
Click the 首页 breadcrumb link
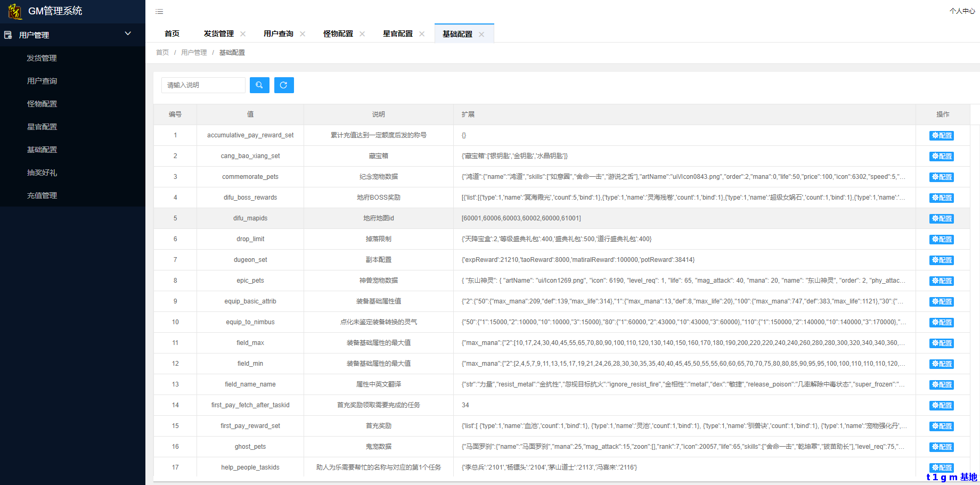click(162, 53)
